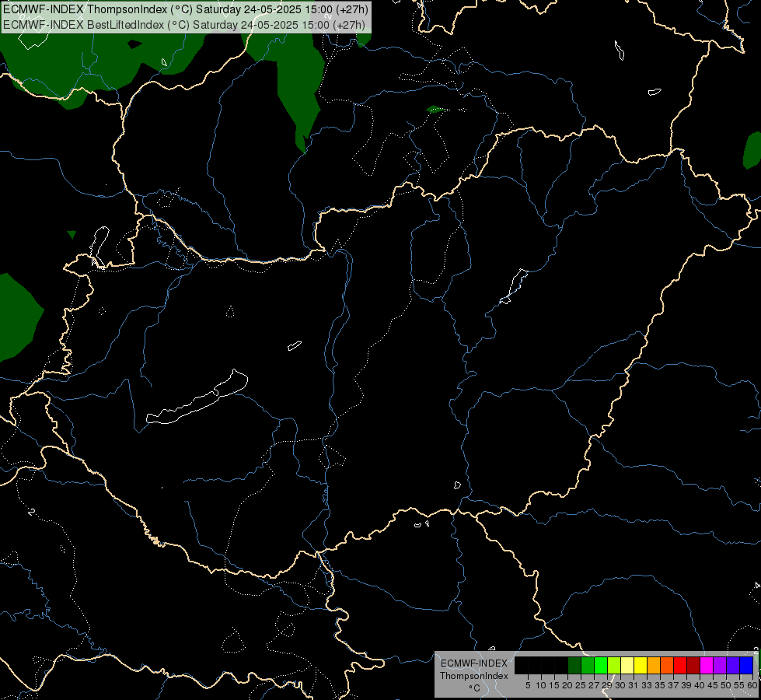Screen dimensions: 761x700
Task: Click the legend scale value 30
Action: (621, 685)
